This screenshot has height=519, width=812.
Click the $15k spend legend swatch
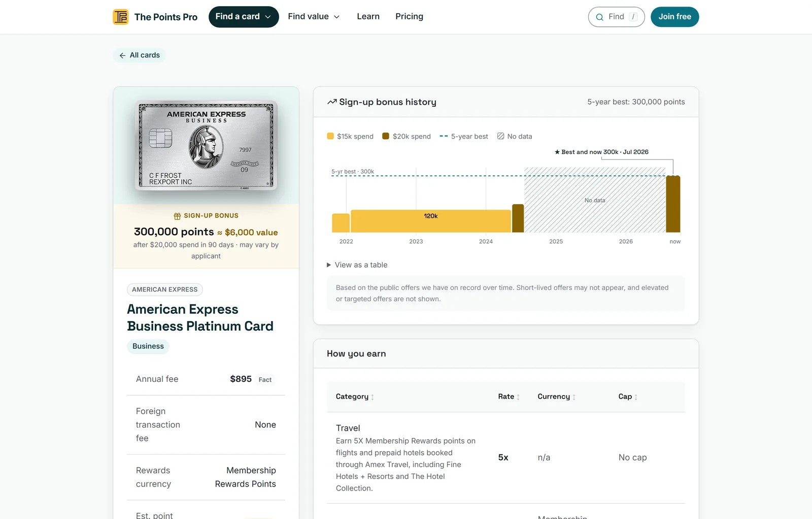[330, 136]
